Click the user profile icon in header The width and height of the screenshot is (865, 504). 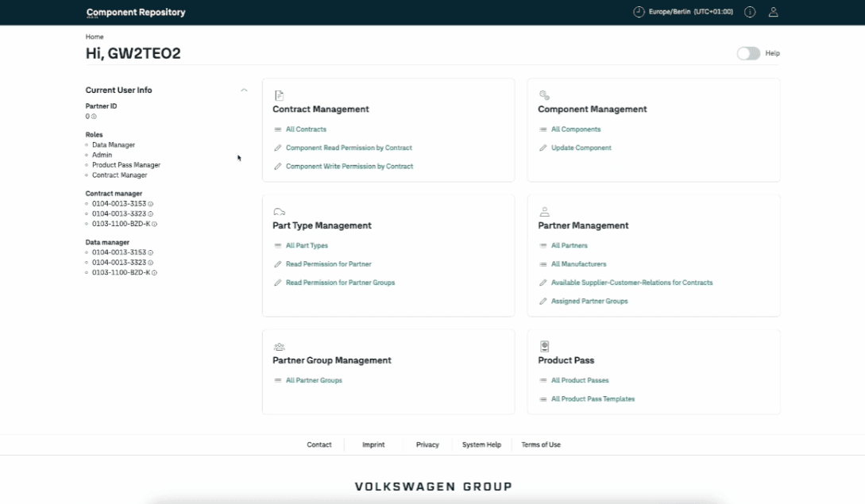[x=773, y=13]
